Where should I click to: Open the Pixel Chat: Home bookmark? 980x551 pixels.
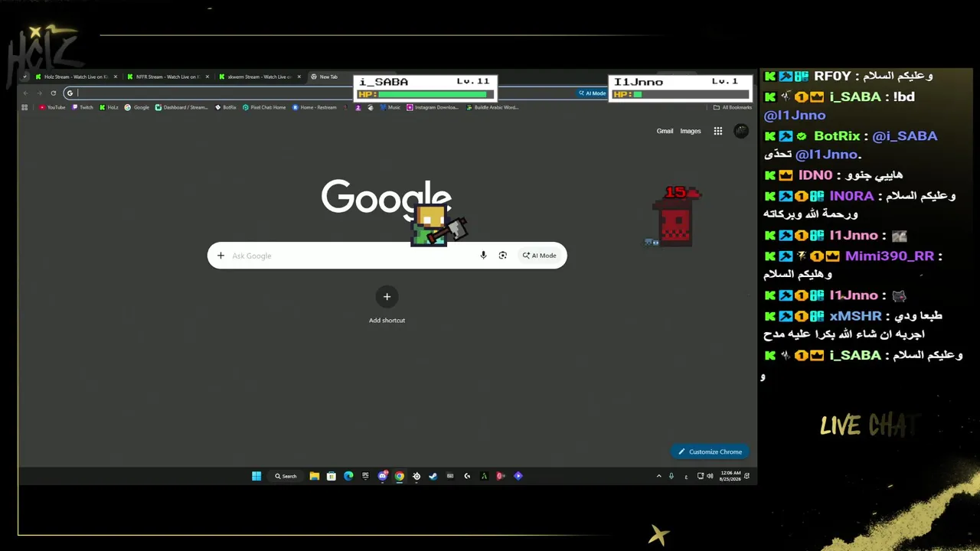pos(264,108)
